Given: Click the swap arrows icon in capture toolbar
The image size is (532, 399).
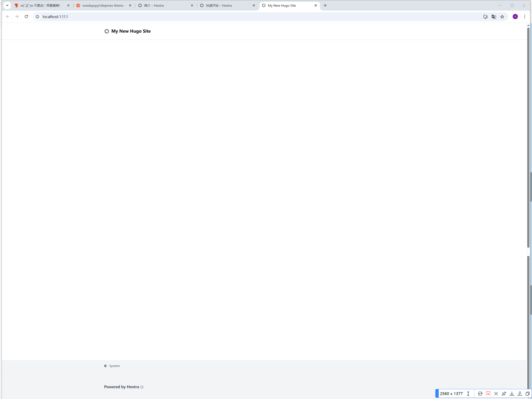Looking at the screenshot, I should click(x=480, y=394).
